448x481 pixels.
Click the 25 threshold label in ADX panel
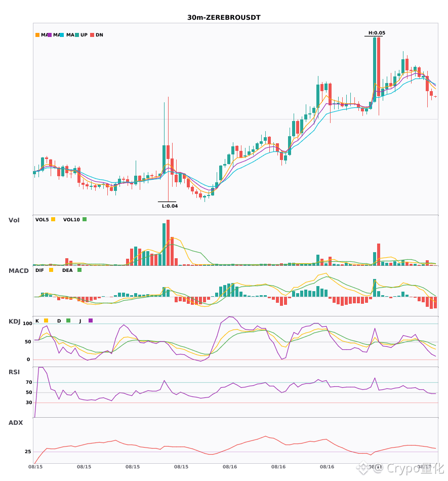(28, 452)
